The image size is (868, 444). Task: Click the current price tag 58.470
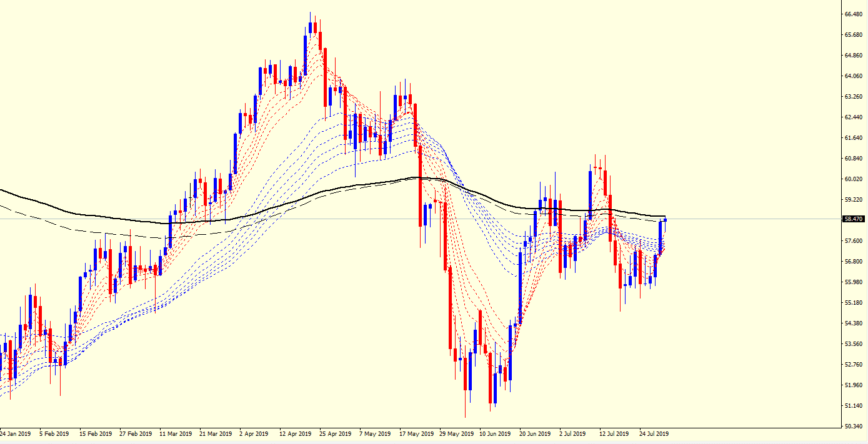point(854,219)
